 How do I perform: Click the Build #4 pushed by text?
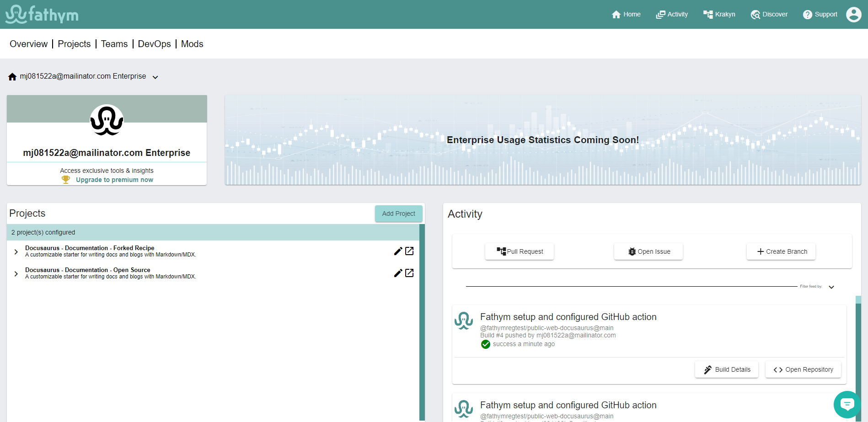(548, 335)
